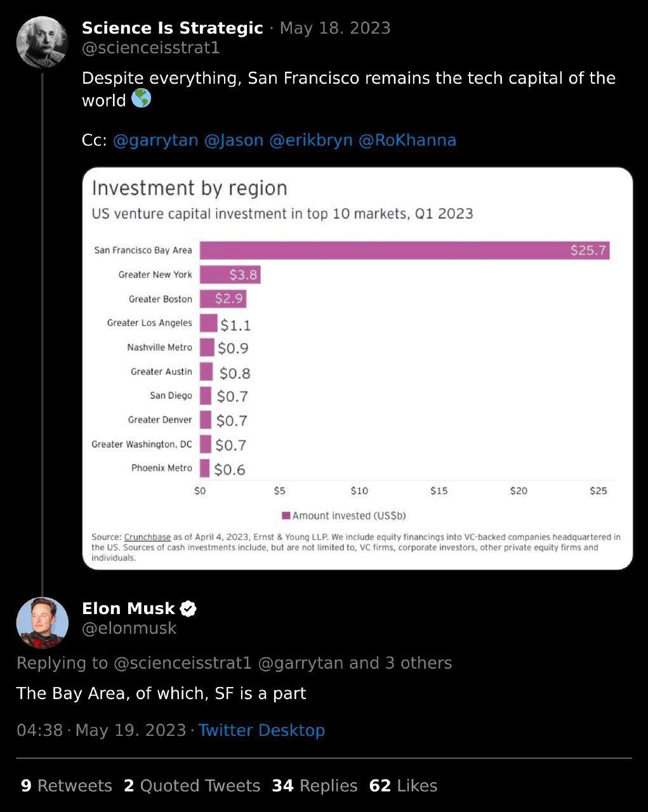Click the Science Is Strategic profile avatar
Image resolution: width=648 pixels, height=812 pixels.
[42, 42]
